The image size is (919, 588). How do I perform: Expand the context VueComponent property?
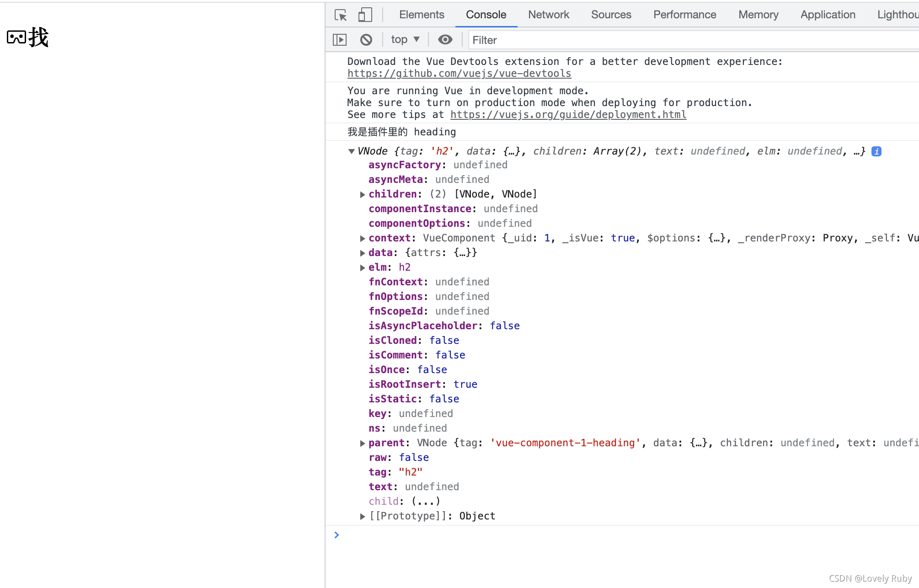click(363, 238)
